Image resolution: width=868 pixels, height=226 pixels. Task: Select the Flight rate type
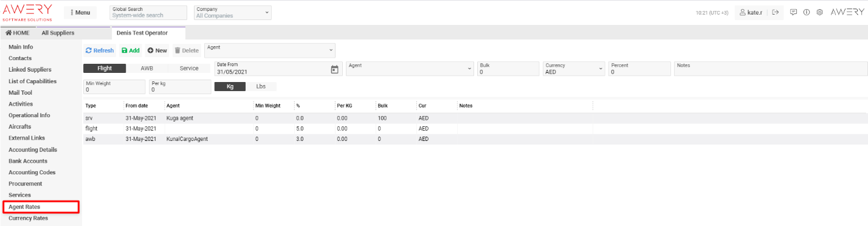[x=105, y=69]
